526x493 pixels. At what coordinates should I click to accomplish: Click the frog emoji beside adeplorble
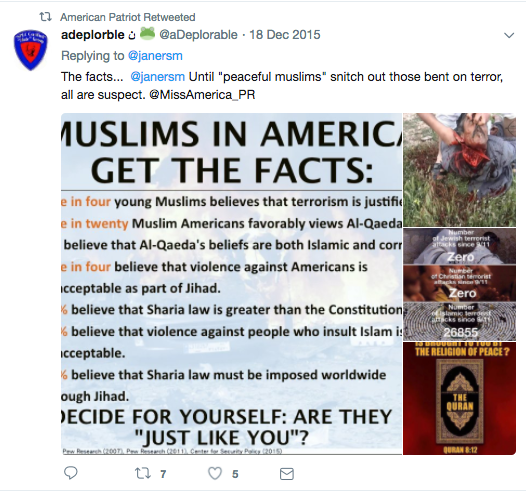[147, 34]
